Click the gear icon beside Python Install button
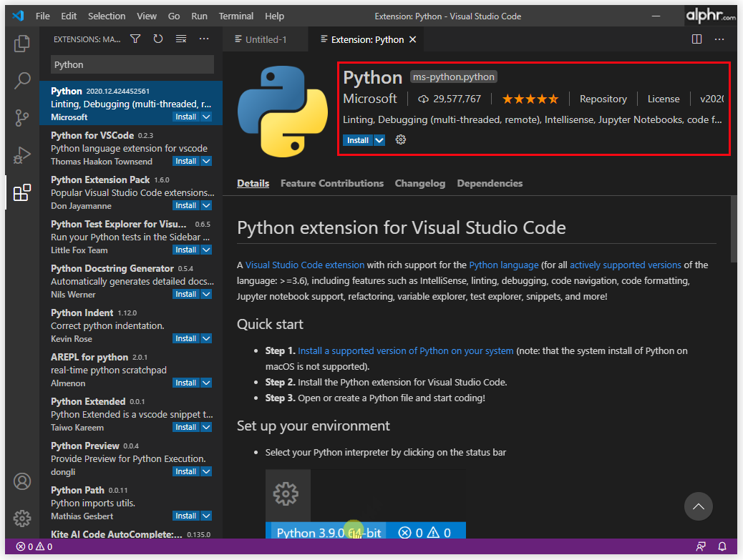Image resolution: width=743 pixels, height=560 pixels. coord(400,139)
